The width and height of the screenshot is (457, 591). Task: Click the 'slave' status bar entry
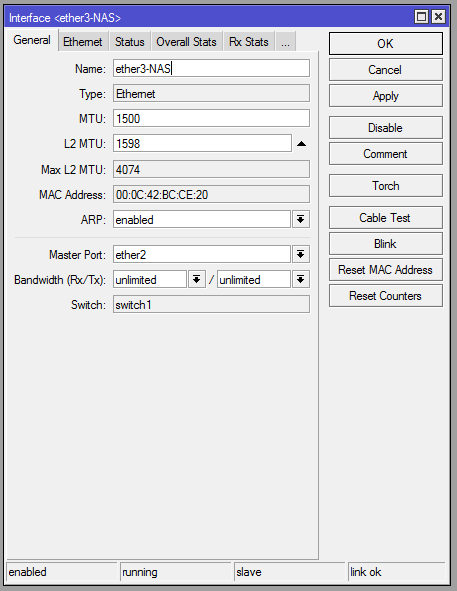point(290,572)
